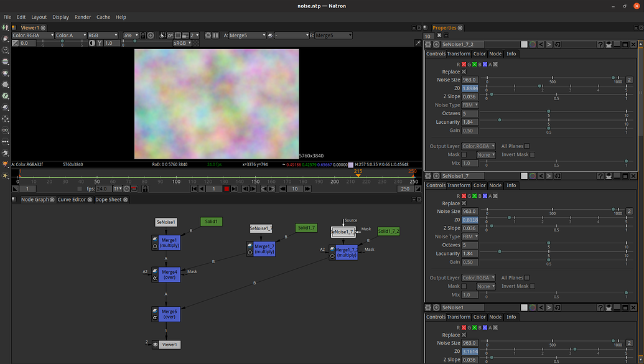
Task: Open the Time nodes category (clock icon)
Action: tap(4, 50)
